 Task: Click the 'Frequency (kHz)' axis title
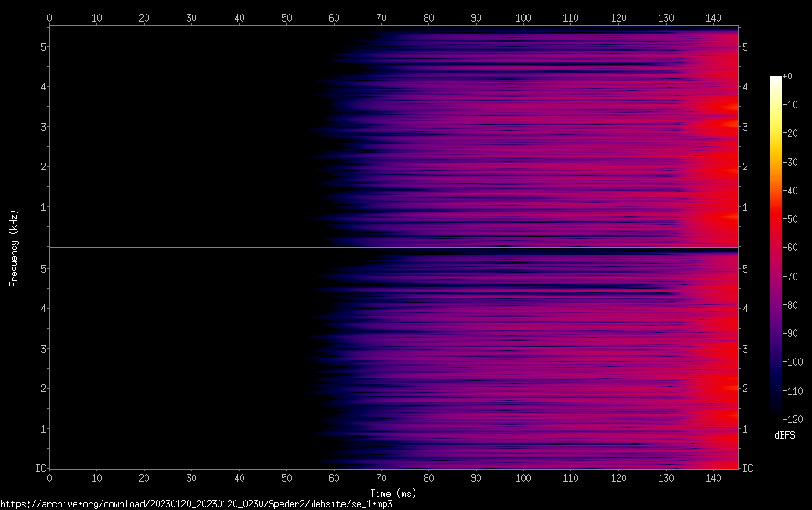[x=14, y=247]
